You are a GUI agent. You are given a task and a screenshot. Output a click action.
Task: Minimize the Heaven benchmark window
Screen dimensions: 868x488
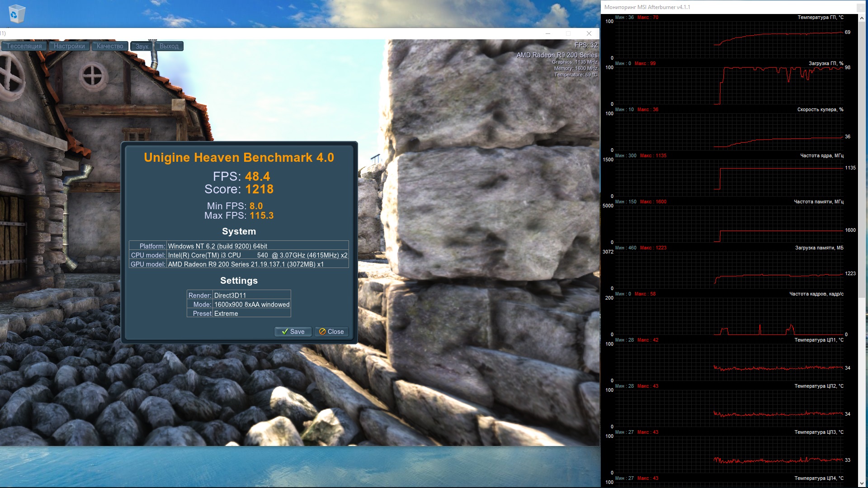tap(547, 33)
